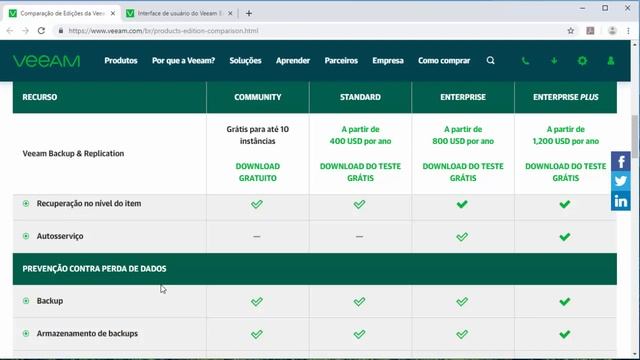The image size is (640, 360).
Task: Open the Soluções menu
Action: pyautogui.click(x=245, y=60)
